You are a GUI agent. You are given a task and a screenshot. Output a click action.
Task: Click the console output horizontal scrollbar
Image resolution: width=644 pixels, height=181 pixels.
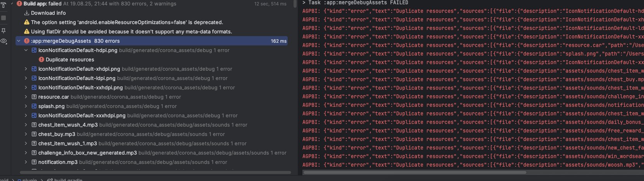[x=414, y=172]
